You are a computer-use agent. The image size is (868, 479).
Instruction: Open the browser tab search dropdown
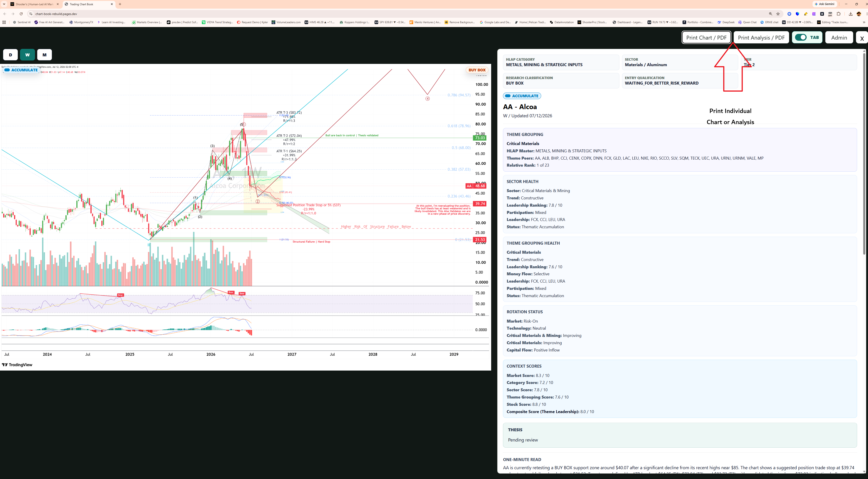point(4,4)
